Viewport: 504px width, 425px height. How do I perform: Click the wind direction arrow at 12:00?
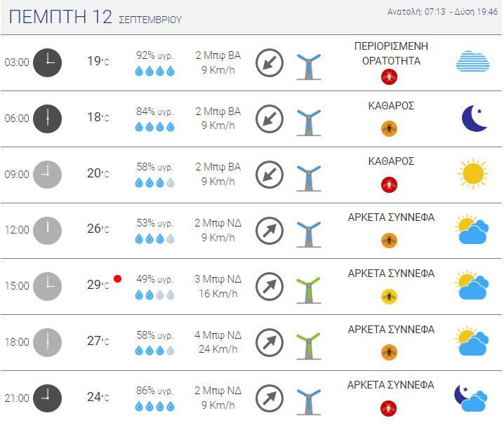(270, 231)
